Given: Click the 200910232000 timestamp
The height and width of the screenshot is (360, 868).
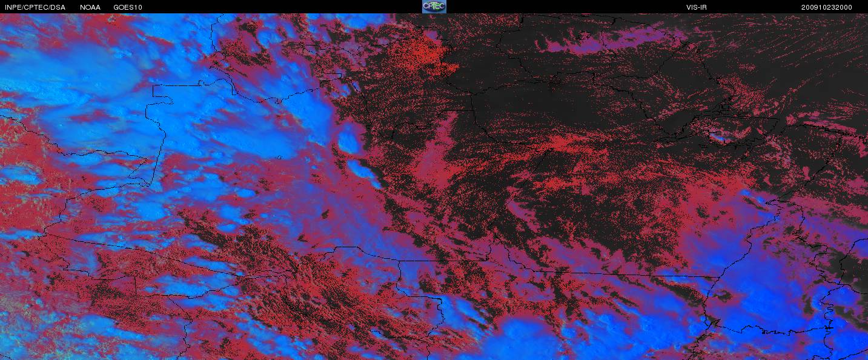Looking at the screenshot, I should pyautogui.click(x=826, y=7).
